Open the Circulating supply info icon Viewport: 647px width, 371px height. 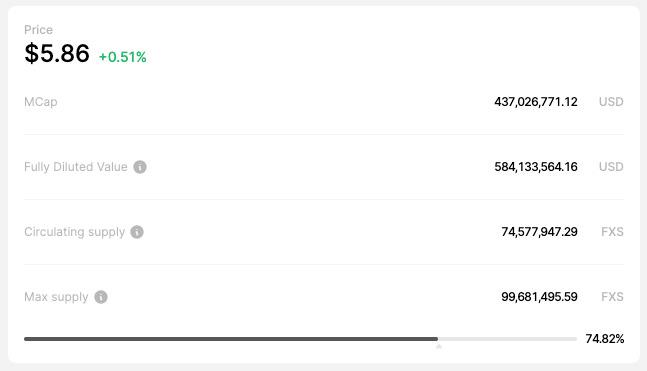pos(137,232)
